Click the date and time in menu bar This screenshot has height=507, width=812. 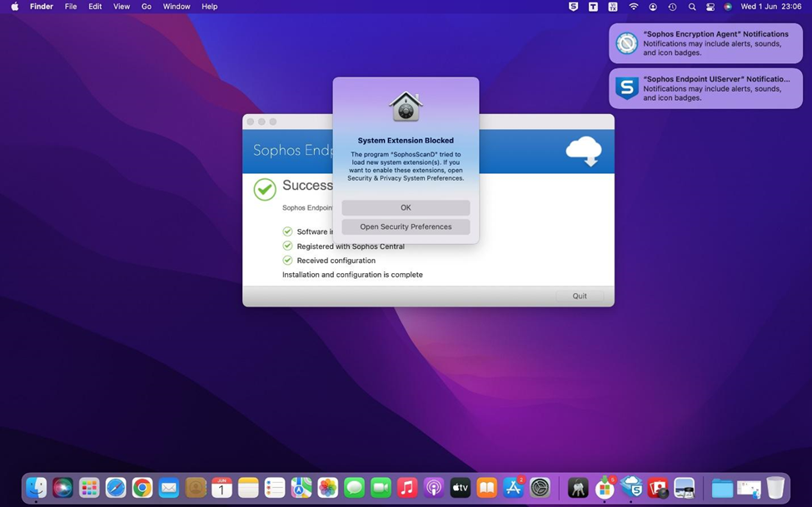pyautogui.click(x=771, y=7)
